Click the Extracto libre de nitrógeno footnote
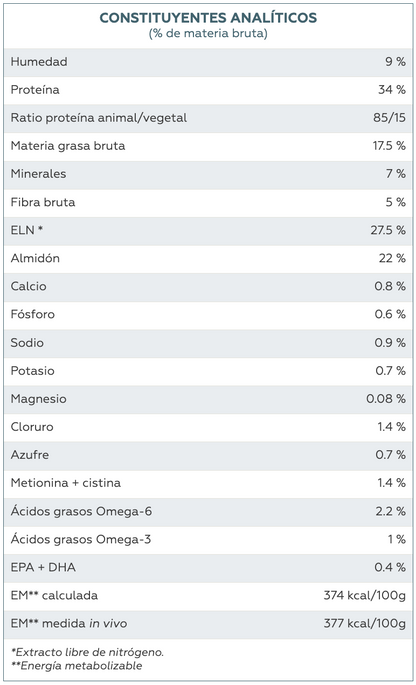Image resolution: width=416 pixels, height=685 pixels. 87,652
